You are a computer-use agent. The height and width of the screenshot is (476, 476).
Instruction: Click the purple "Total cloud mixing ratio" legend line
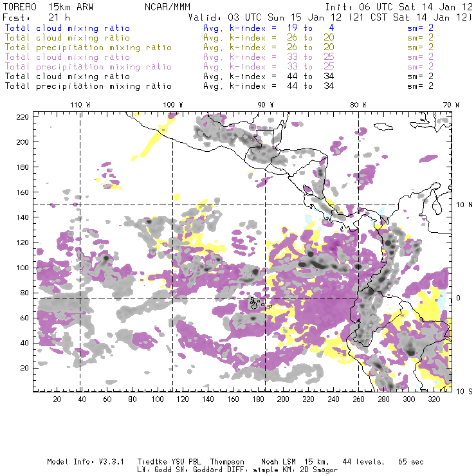pos(68,57)
